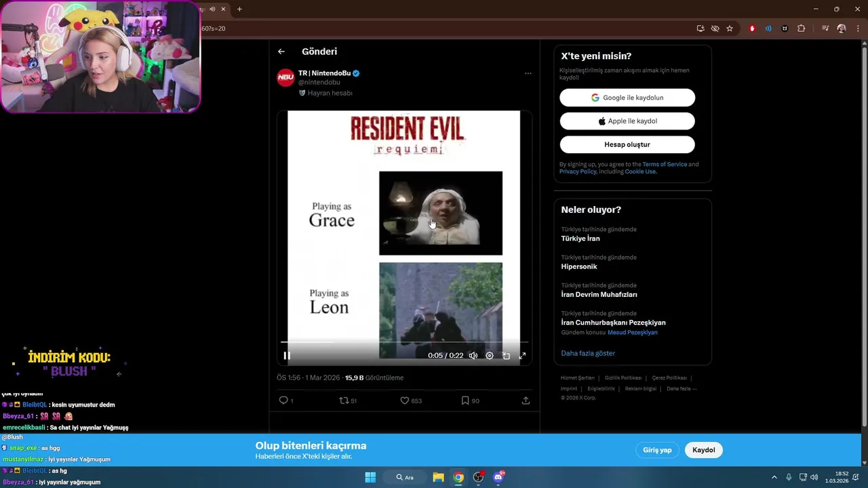The width and height of the screenshot is (868, 488).
Task: Reply to the post via comment icon
Action: (x=284, y=401)
